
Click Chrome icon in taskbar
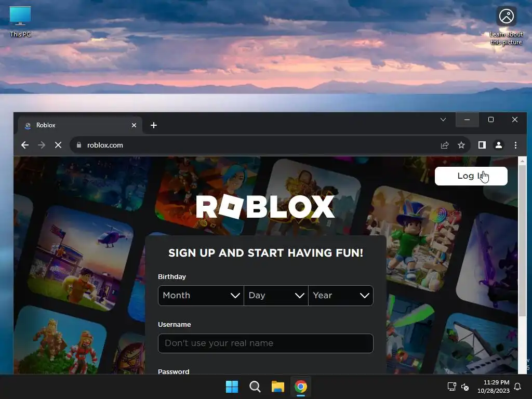click(301, 387)
